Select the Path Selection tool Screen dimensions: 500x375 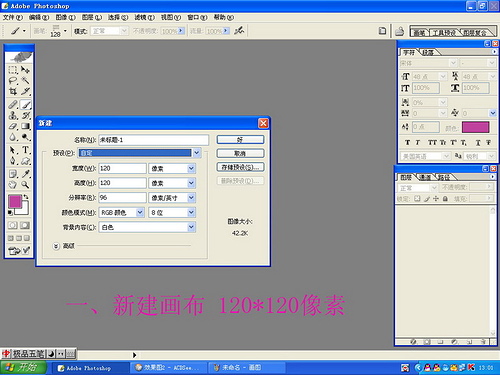[x=13, y=150]
